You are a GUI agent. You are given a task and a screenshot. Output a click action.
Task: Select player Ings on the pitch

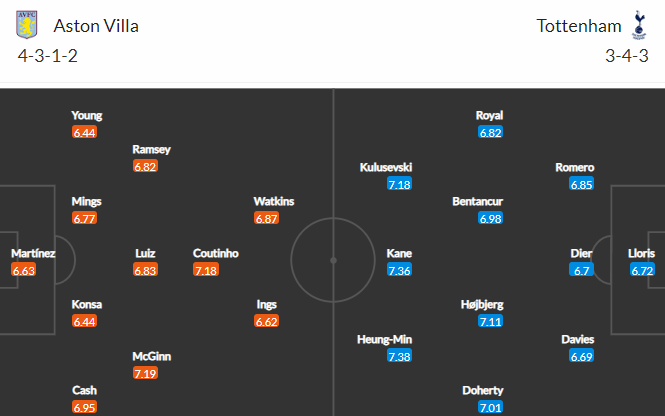(266, 304)
